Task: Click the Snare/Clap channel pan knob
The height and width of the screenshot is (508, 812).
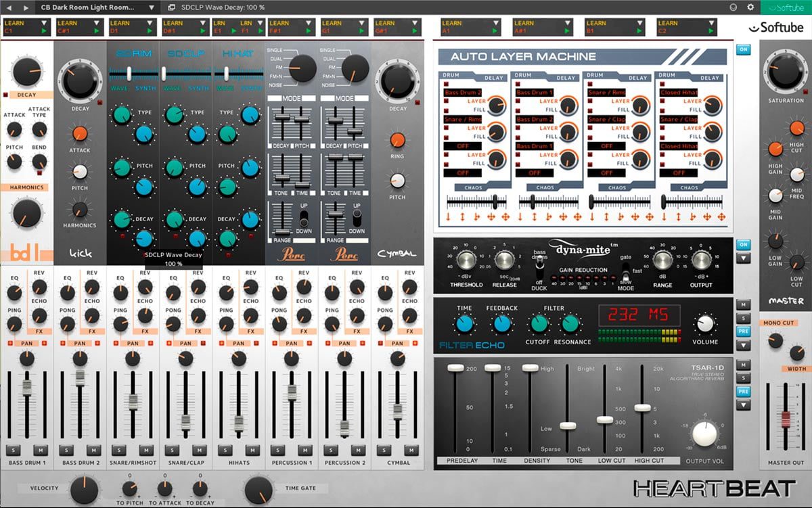Action: (186, 359)
